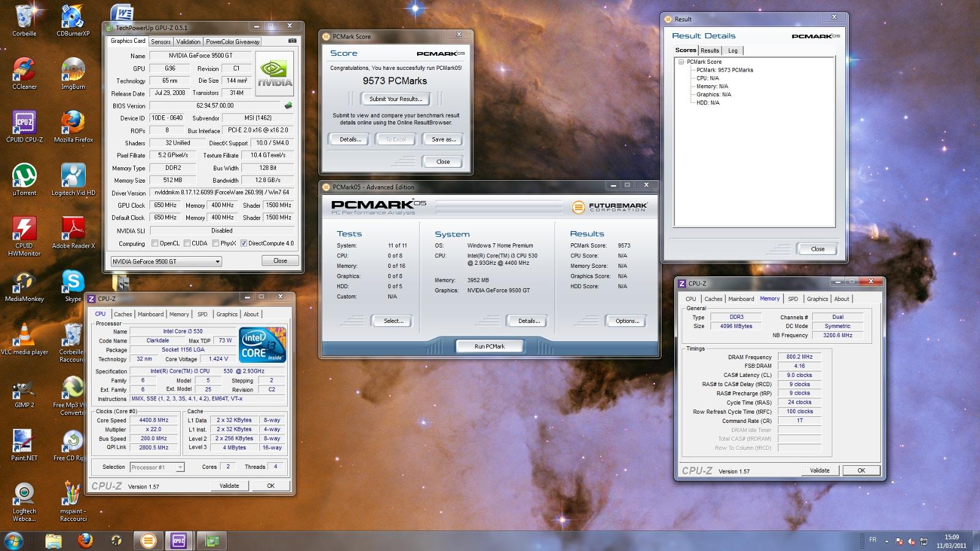Launch VLC media player desktop shortcut
The image size is (980, 551).
coord(24,340)
